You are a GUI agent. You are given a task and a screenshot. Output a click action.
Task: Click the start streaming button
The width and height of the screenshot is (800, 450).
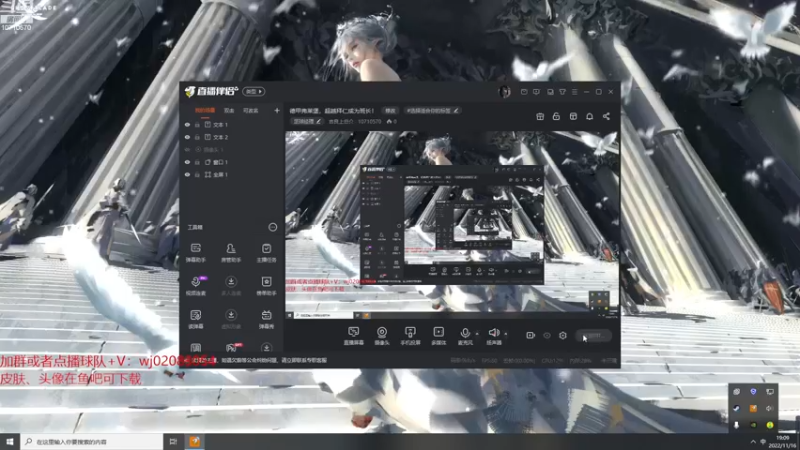tap(593, 336)
